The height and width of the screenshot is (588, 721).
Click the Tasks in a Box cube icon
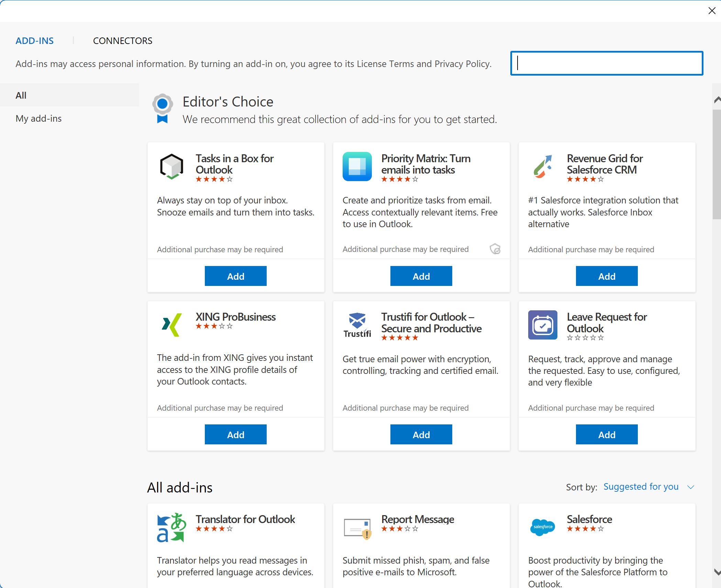coord(171,166)
